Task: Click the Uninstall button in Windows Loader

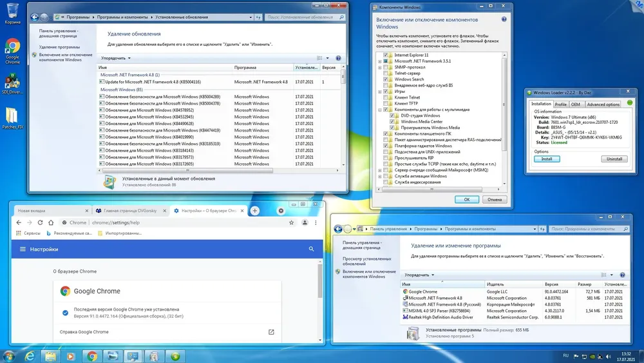Action: click(x=614, y=159)
